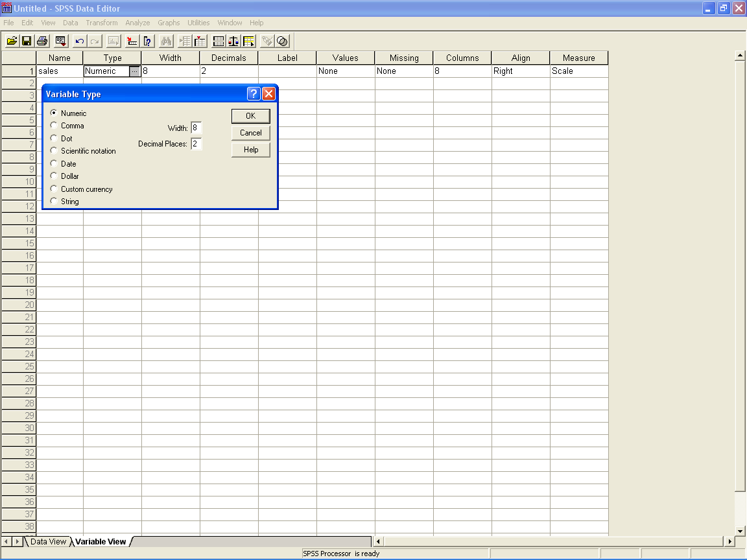
Task: Click the tab scroll left arrow
Action: tap(6, 541)
